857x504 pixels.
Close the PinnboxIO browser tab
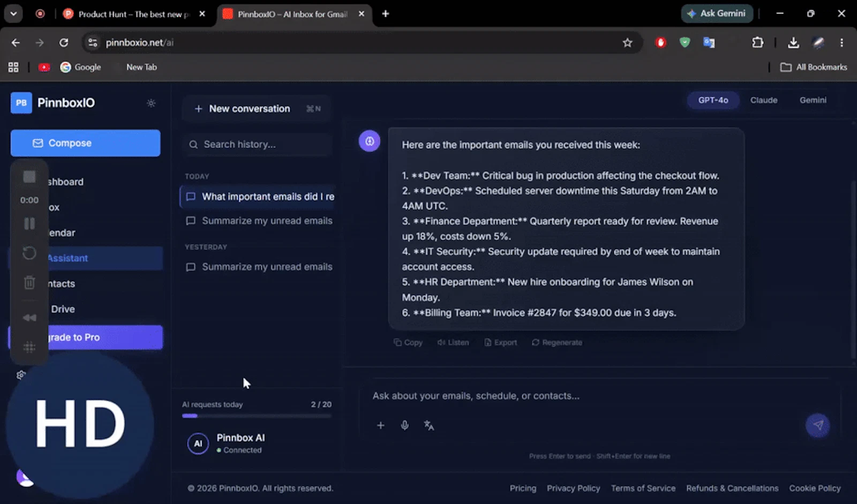pyautogui.click(x=362, y=14)
